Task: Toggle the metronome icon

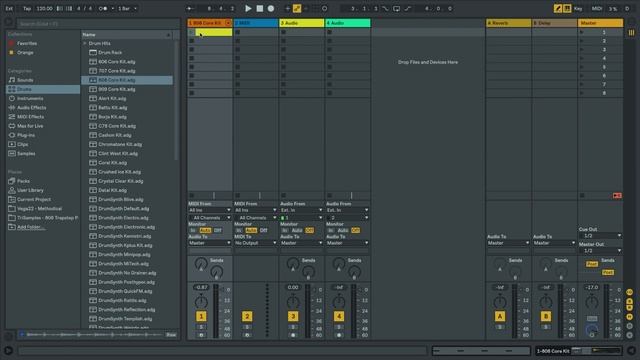Action: tap(103, 8)
